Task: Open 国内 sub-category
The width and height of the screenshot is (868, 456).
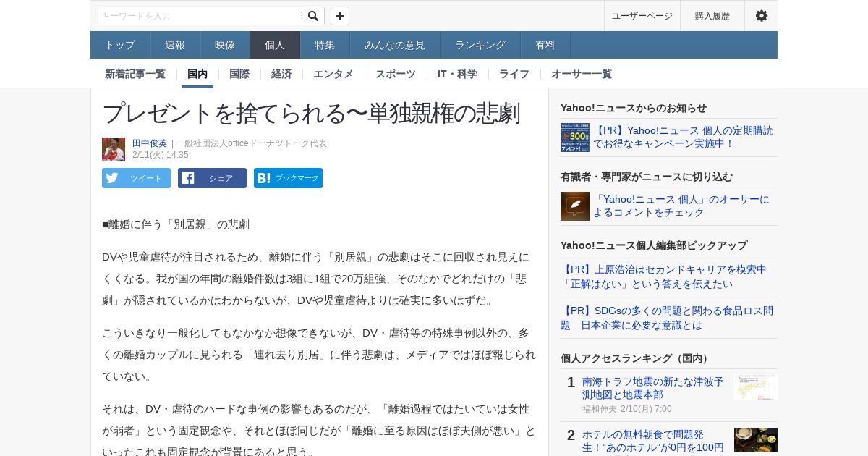Action: [x=197, y=74]
